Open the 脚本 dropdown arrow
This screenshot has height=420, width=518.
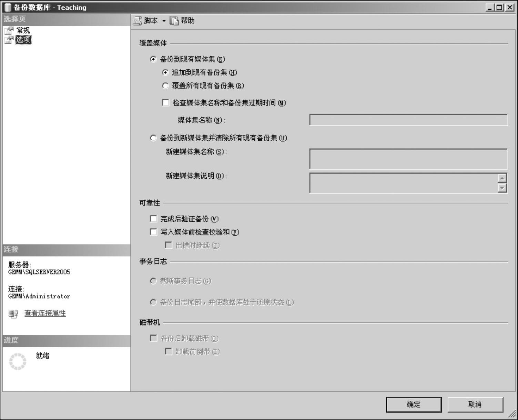tap(164, 21)
